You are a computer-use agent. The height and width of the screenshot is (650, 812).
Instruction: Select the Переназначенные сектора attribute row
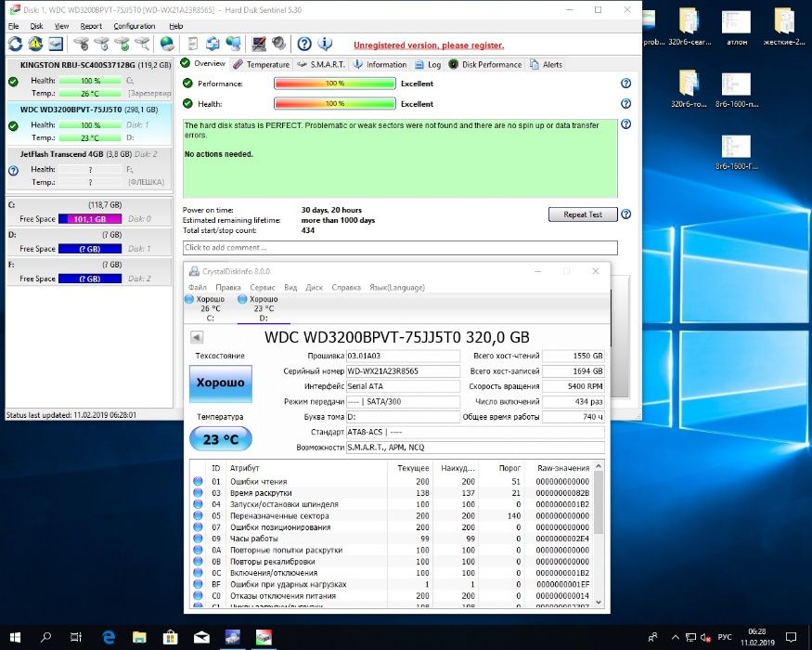pos(392,515)
